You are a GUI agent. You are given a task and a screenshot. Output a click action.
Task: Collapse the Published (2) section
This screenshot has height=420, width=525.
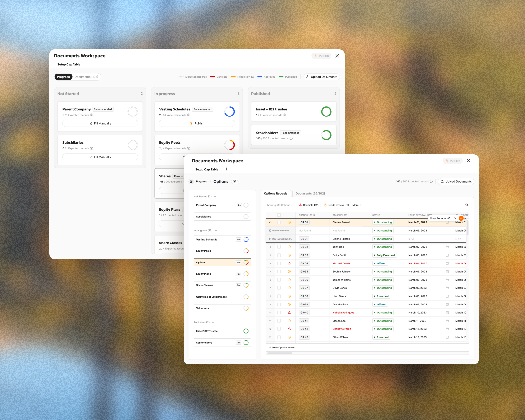click(213, 322)
